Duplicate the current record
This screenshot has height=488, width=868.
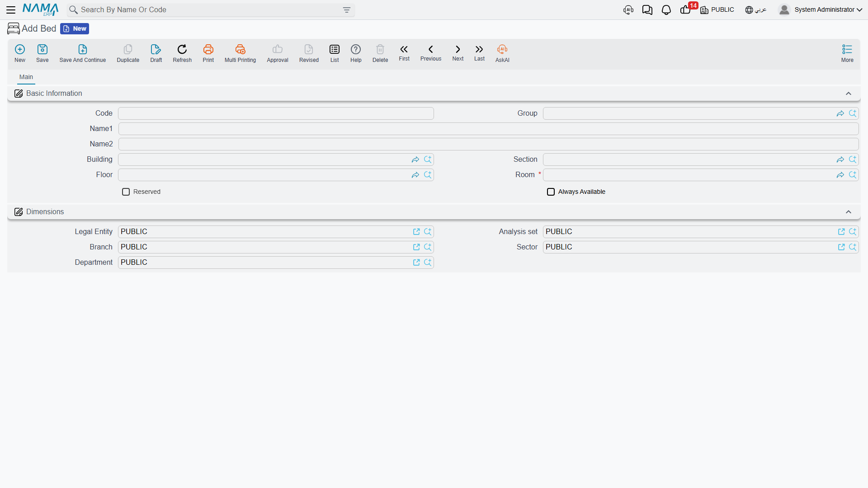(x=128, y=53)
